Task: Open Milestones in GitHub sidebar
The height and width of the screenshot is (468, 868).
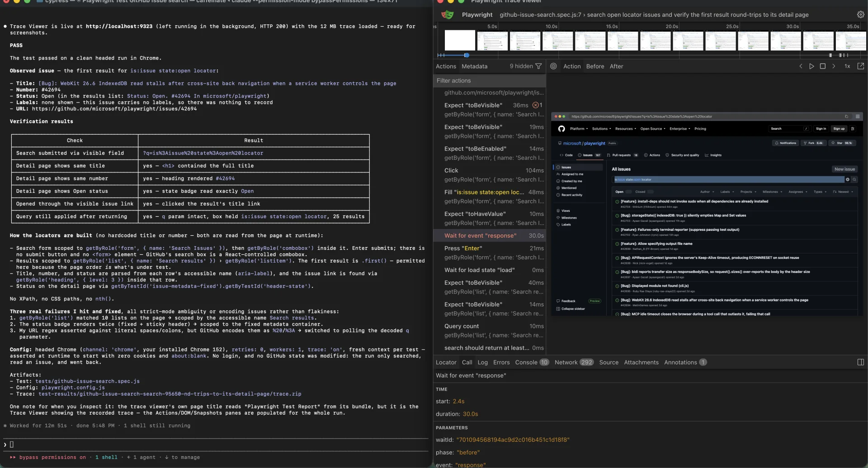Action: tap(569, 218)
